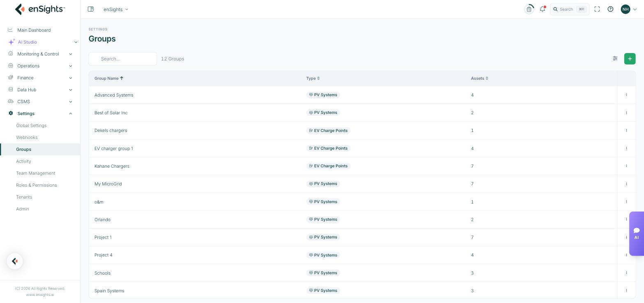
Task: Collapse the Settings menu chevron
Action: point(71,113)
